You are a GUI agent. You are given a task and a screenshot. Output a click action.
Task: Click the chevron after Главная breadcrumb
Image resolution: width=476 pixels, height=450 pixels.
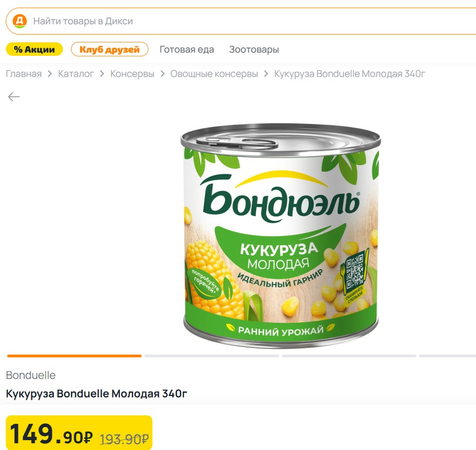point(50,74)
